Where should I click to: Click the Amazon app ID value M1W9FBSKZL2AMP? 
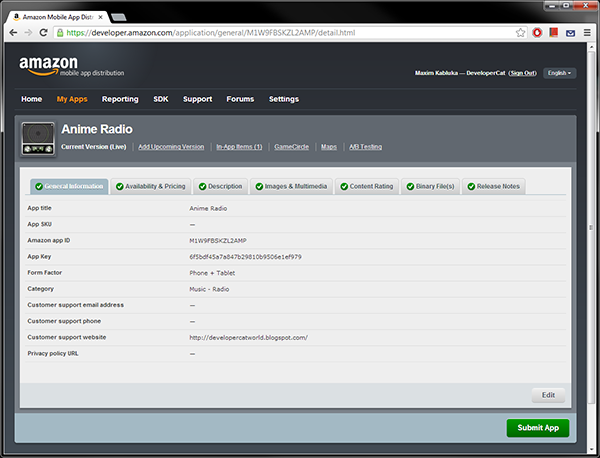(x=218, y=241)
